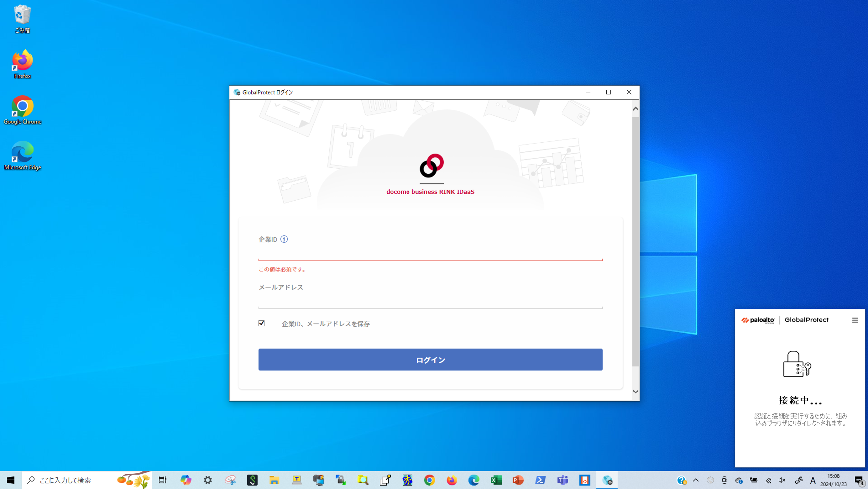
Task: Click the login window scrollbar down arrow
Action: pyautogui.click(x=636, y=392)
